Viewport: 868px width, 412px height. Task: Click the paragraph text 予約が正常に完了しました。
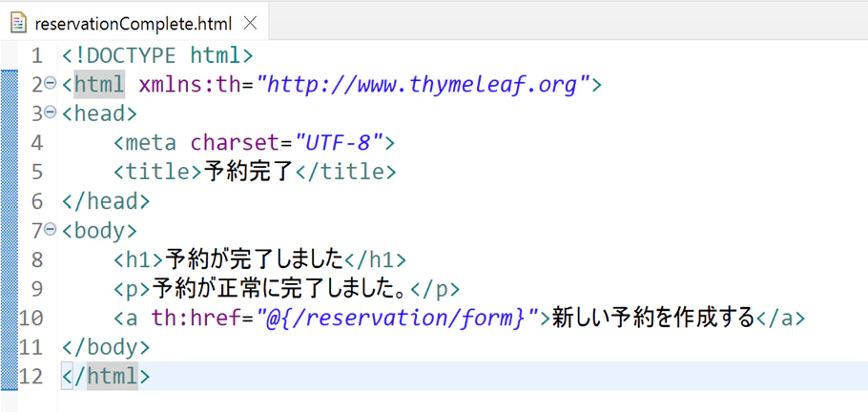pos(280,289)
